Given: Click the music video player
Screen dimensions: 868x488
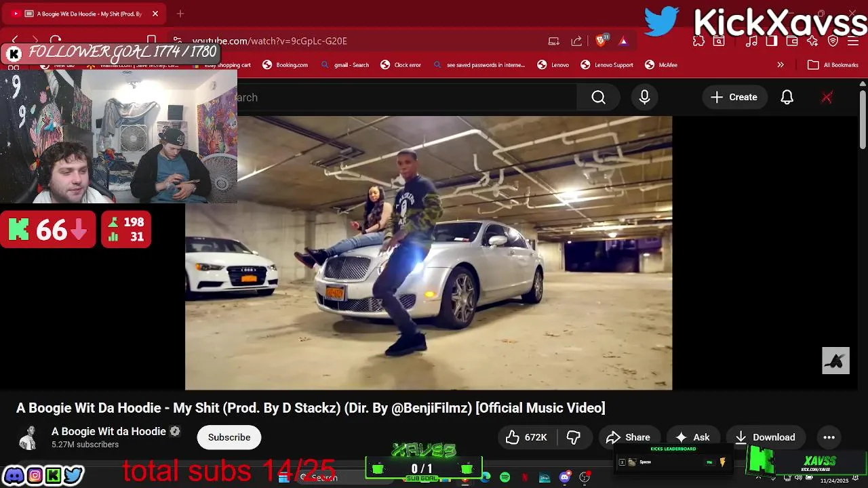Looking at the screenshot, I should [429, 253].
